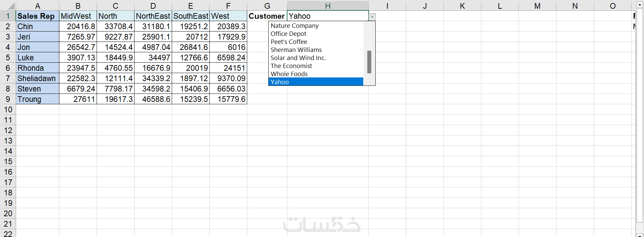Select row 1 header
The height and width of the screenshot is (237, 644).
(8, 16)
